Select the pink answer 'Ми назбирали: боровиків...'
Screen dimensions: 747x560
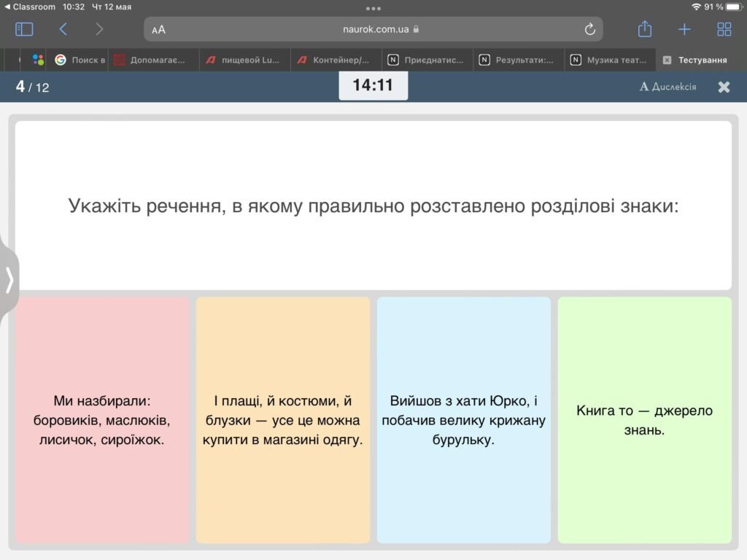(x=102, y=420)
